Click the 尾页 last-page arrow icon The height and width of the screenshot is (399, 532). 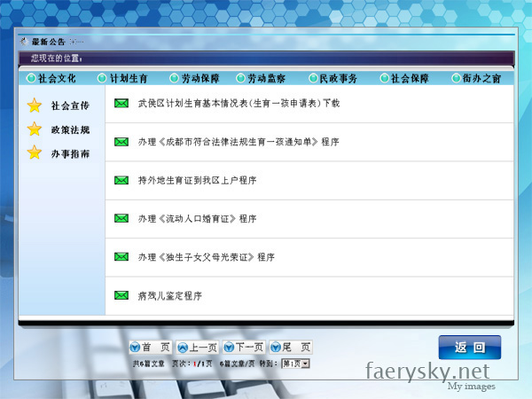click(x=274, y=348)
